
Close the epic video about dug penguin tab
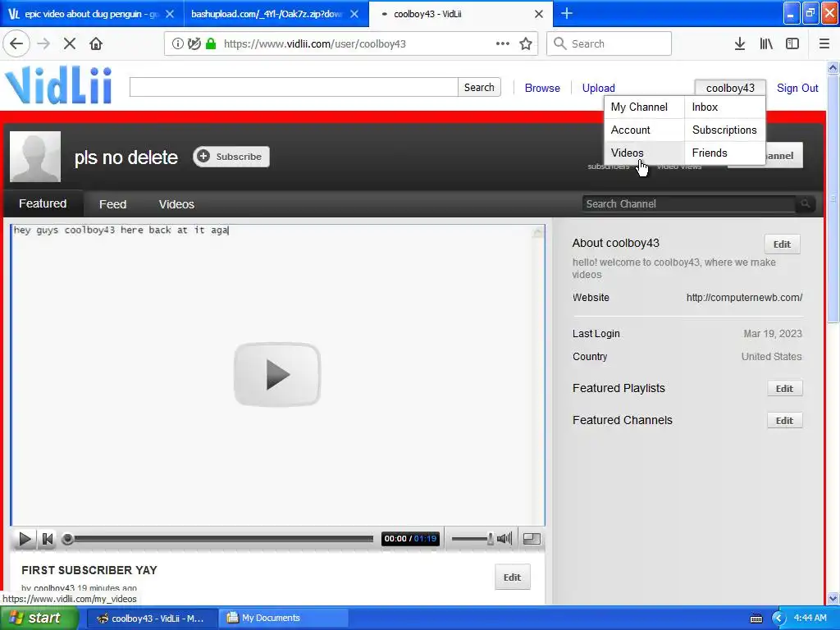(170, 14)
